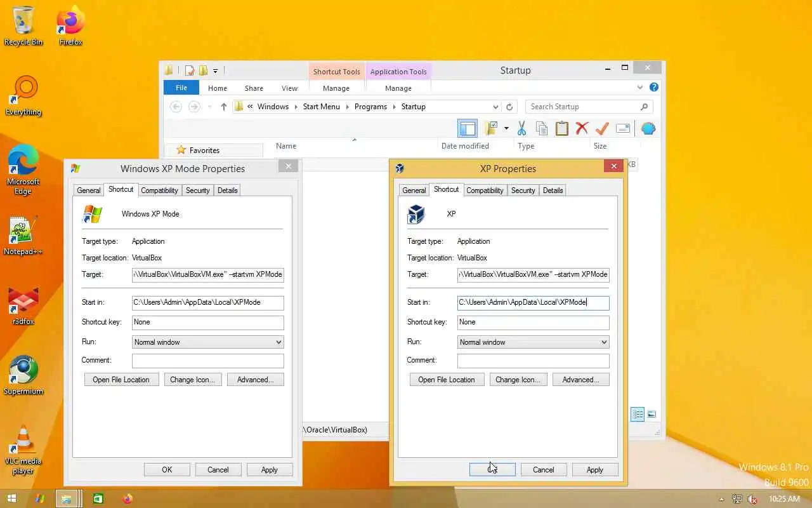Open Compatibility tab in XP Properties
The height and width of the screenshot is (508, 812).
coord(485,190)
